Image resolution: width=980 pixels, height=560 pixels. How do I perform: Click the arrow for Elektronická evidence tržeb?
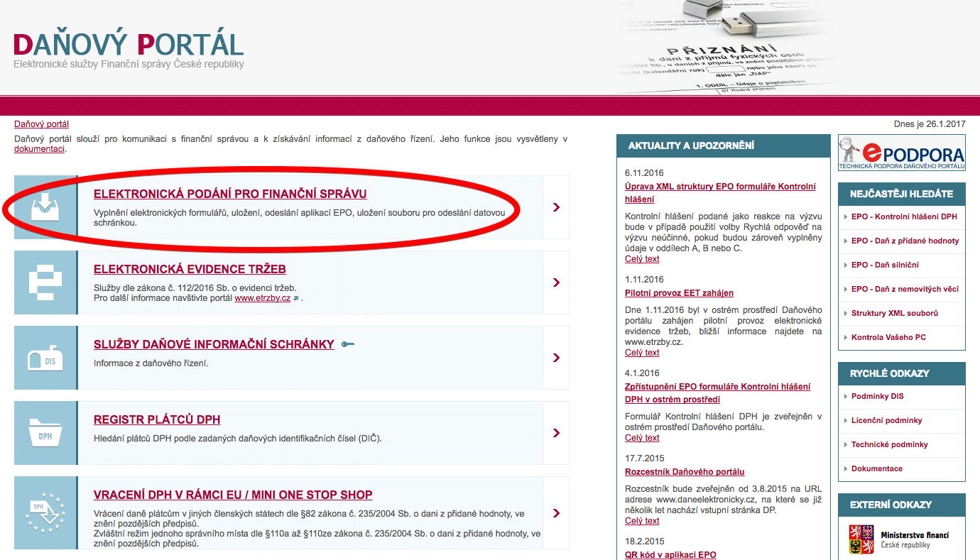[556, 282]
